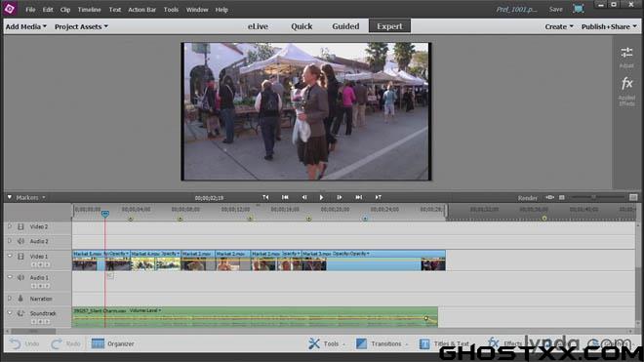Open the Markers dropdown
Viewport: 644px width, 362px height.
tap(30, 198)
